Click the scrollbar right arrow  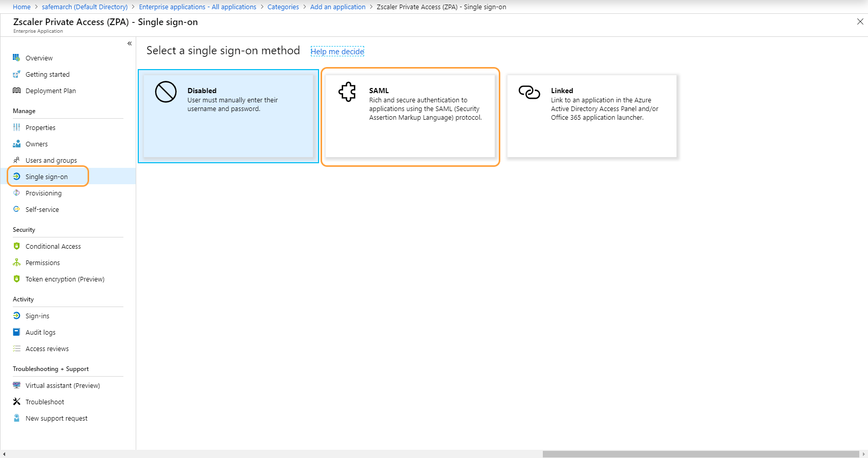(864, 454)
